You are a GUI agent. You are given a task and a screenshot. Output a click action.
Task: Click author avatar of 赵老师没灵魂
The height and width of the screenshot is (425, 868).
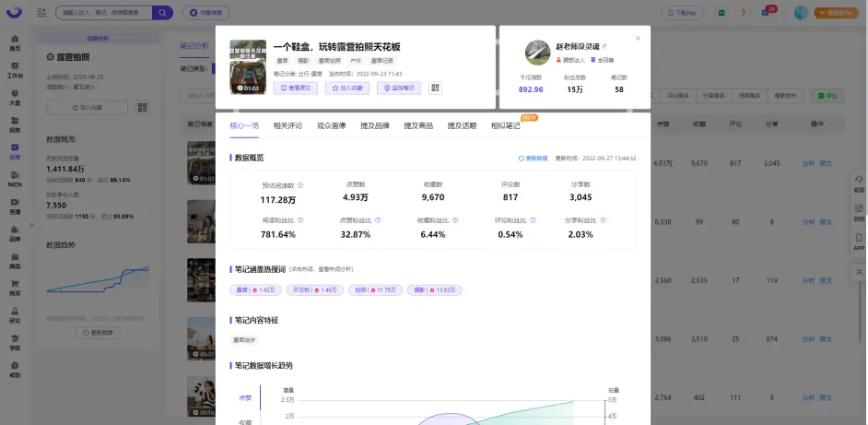pos(537,53)
